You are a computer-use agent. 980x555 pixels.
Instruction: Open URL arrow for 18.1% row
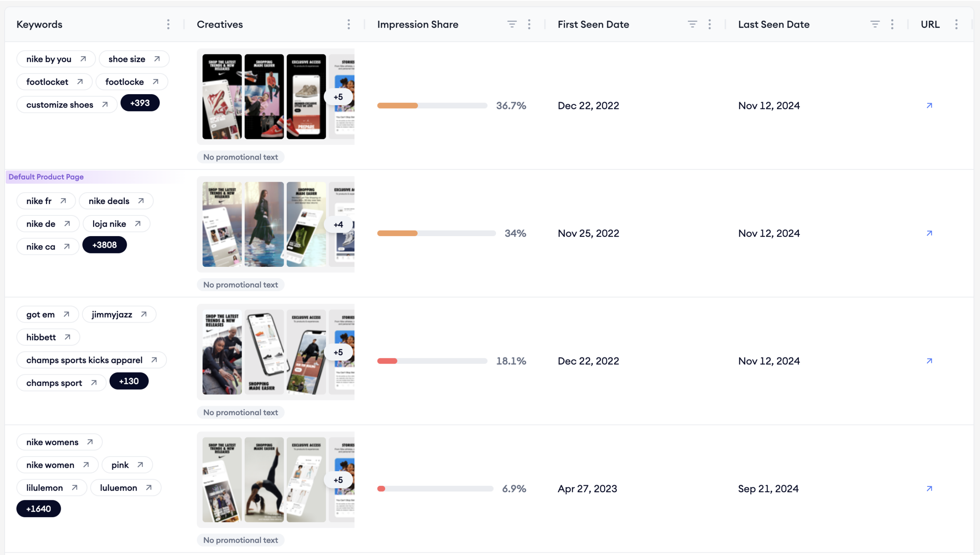tap(929, 361)
